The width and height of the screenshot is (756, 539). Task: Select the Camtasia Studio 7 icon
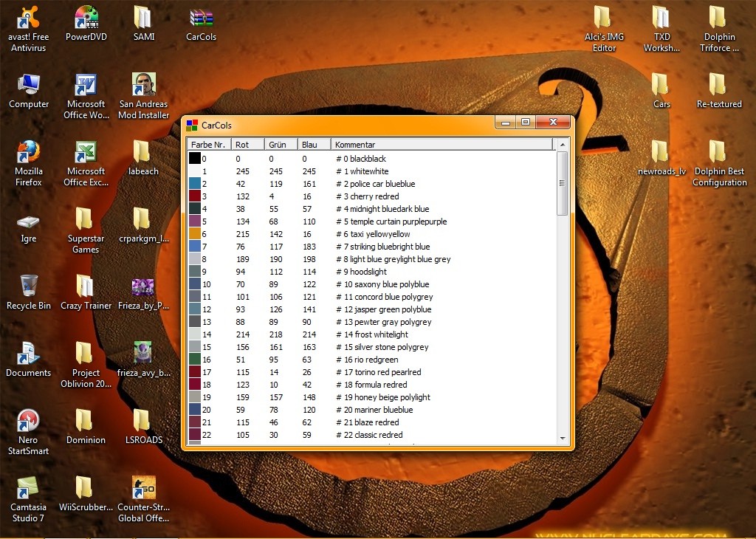(x=28, y=489)
